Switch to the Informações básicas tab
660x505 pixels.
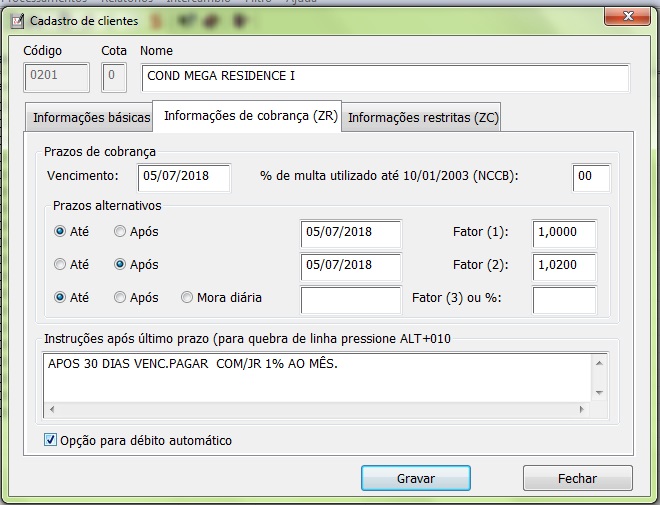[x=90, y=118]
